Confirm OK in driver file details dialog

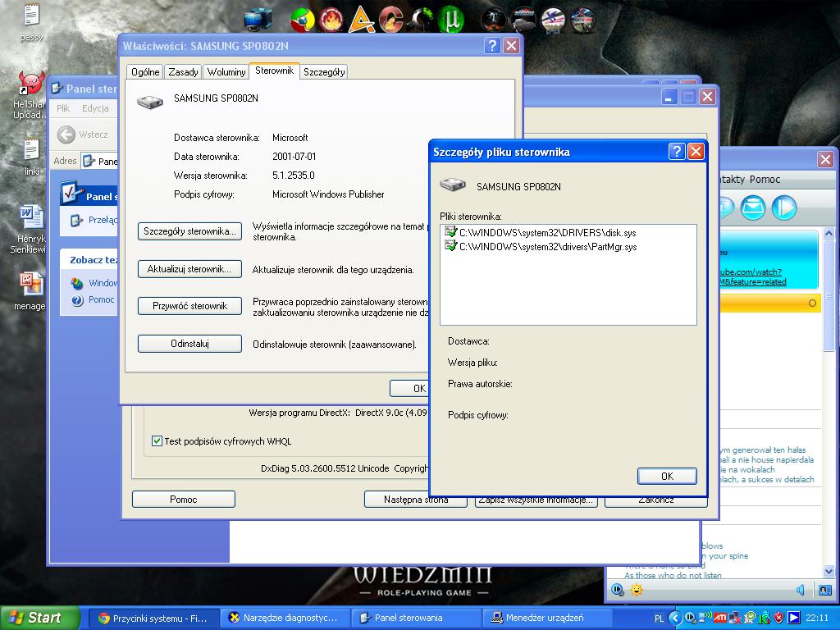pos(667,477)
